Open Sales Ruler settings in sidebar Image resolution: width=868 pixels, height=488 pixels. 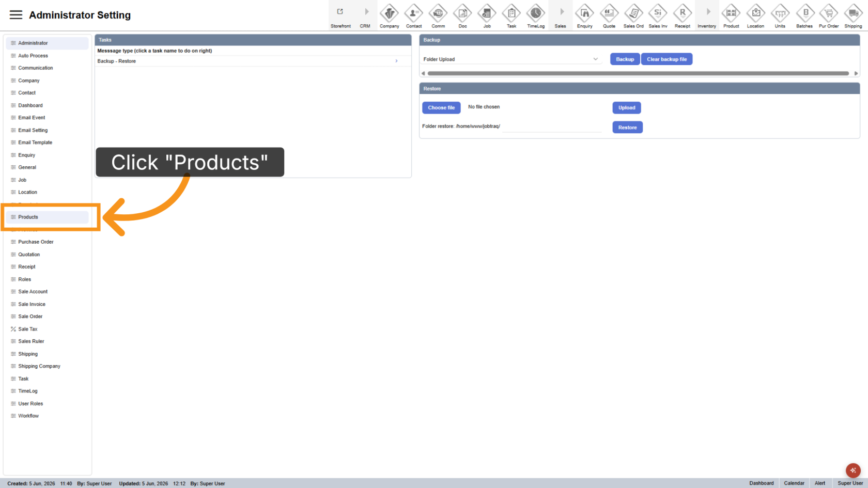[x=47, y=341]
